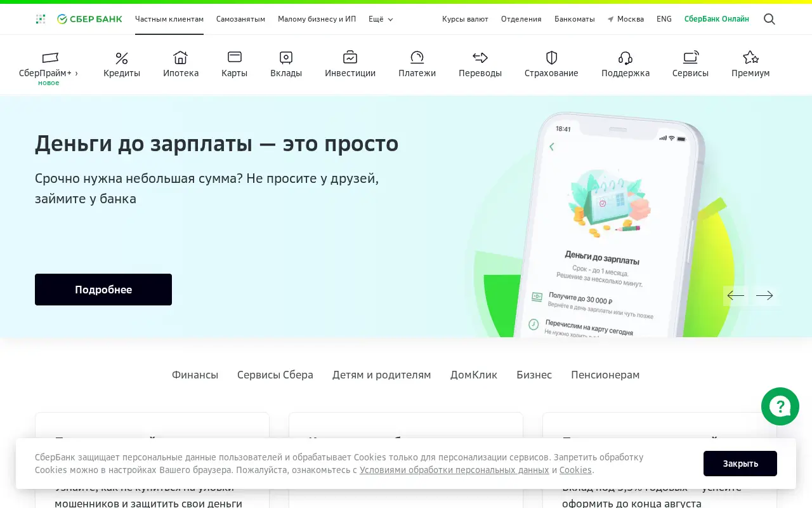812x508 pixels.
Task: Open Карты card icon
Action: (x=235, y=57)
